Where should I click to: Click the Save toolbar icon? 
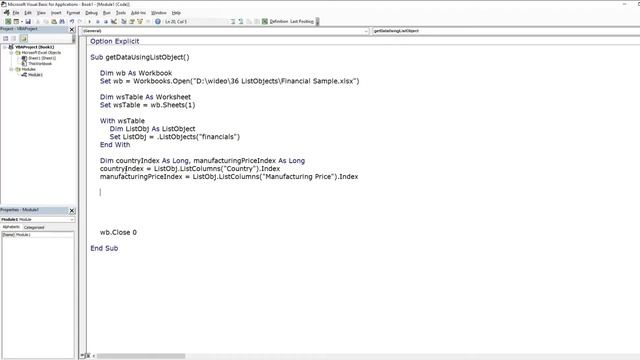pyautogui.click(x=28, y=21)
